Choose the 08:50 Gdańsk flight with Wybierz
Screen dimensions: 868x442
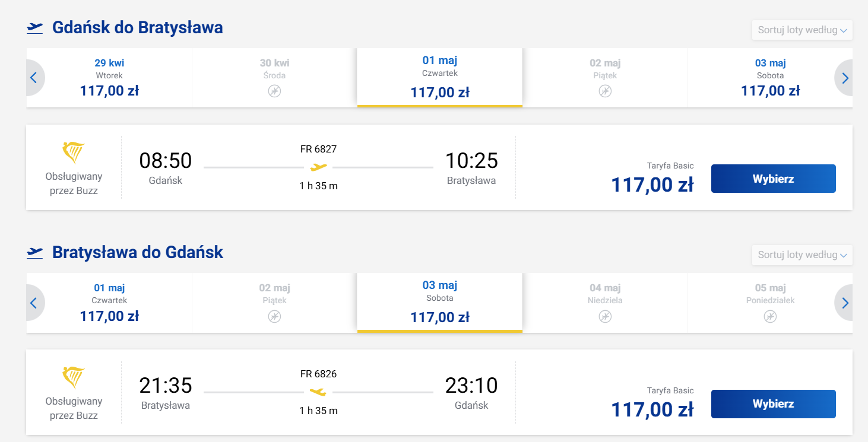[774, 179]
